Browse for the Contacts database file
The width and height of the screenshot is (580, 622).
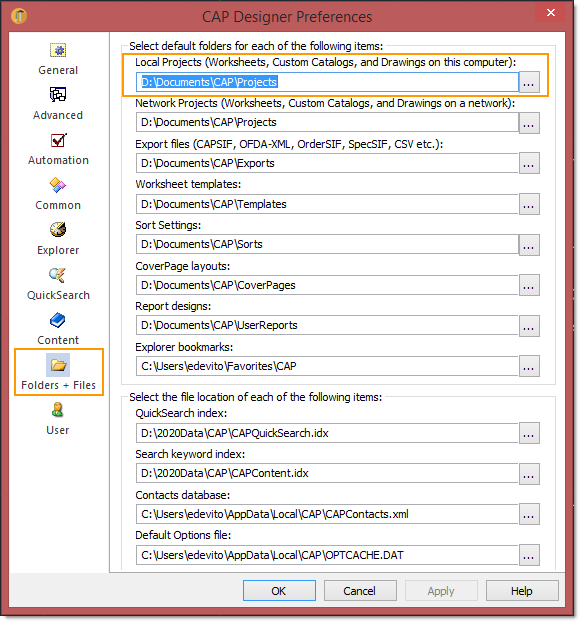pos(529,514)
